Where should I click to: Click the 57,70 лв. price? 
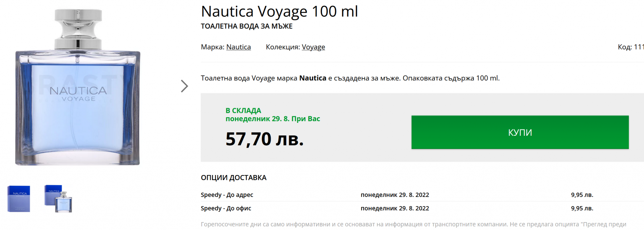264,139
